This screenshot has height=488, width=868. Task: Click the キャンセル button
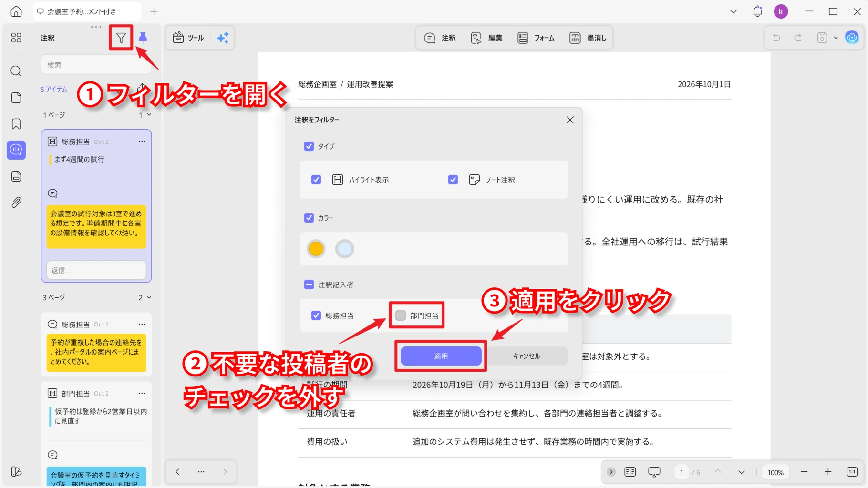tap(527, 356)
